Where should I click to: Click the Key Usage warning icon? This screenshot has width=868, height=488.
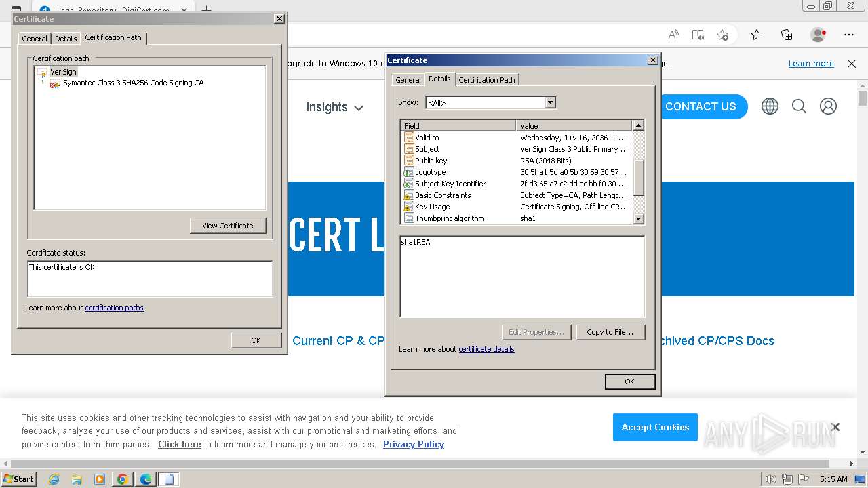tap(409, 207)
